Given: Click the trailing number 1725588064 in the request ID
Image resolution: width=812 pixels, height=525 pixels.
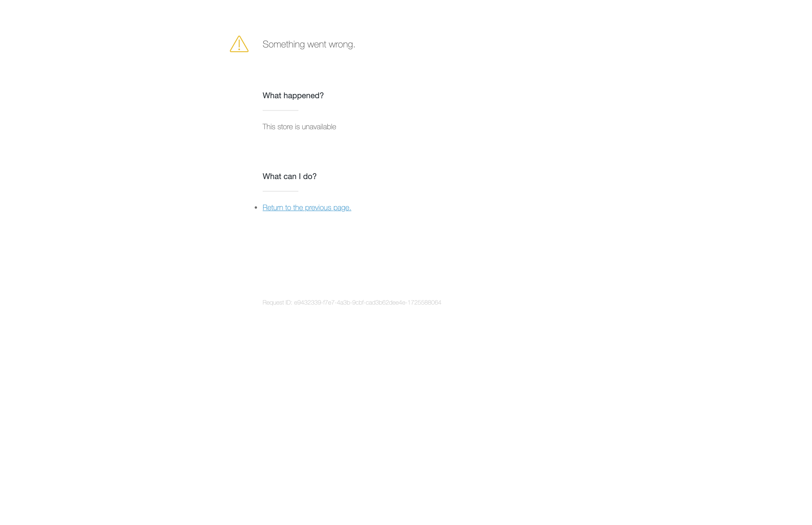Looking at the screenshot, I should coord(424,302).
